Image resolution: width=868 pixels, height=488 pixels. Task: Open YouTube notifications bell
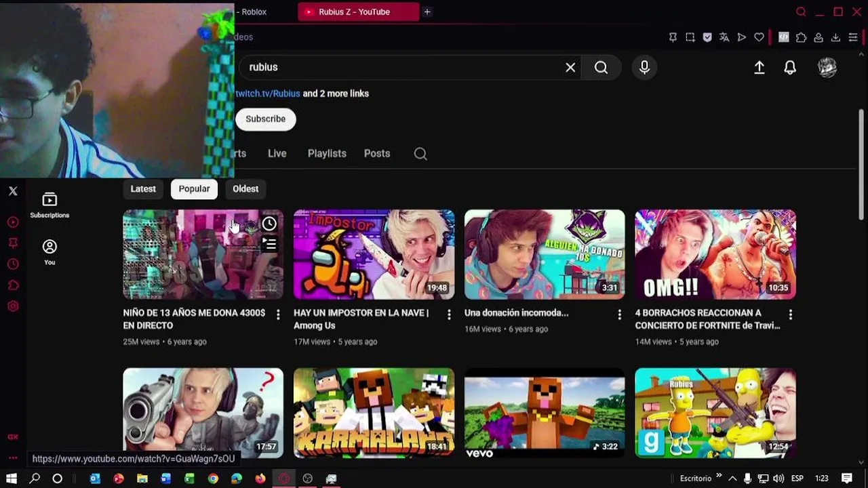tap(790, 67)
